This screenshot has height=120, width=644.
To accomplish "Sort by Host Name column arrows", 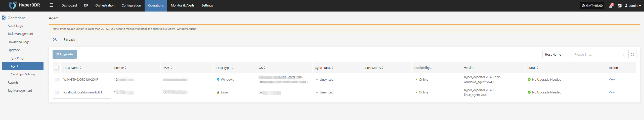I will click(x=81, y=68).
